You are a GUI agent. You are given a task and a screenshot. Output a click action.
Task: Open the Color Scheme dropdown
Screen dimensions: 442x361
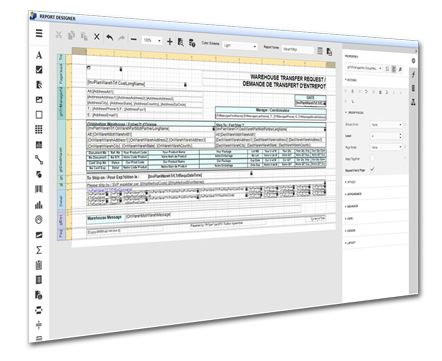point(240,46)
